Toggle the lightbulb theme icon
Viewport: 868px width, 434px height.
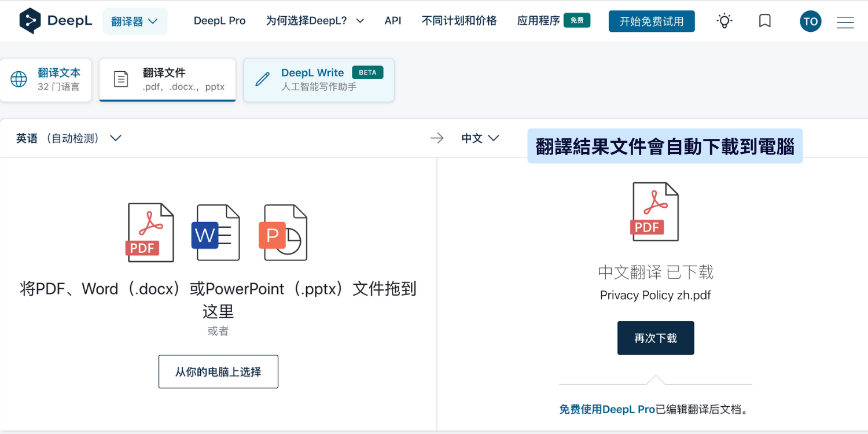(x=724, y=21)
